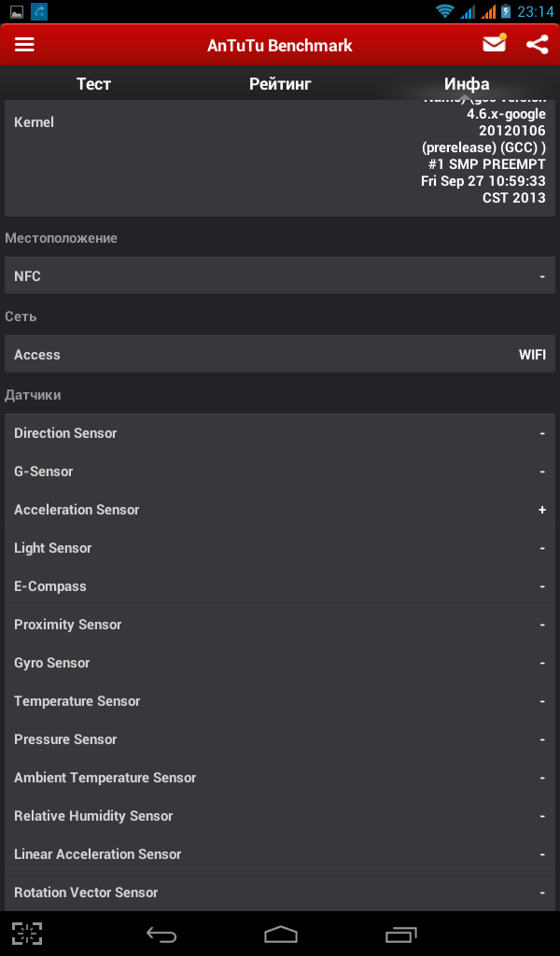
Task: Tap the Acceleration Sensor row
Action: [x=280, y=510]
